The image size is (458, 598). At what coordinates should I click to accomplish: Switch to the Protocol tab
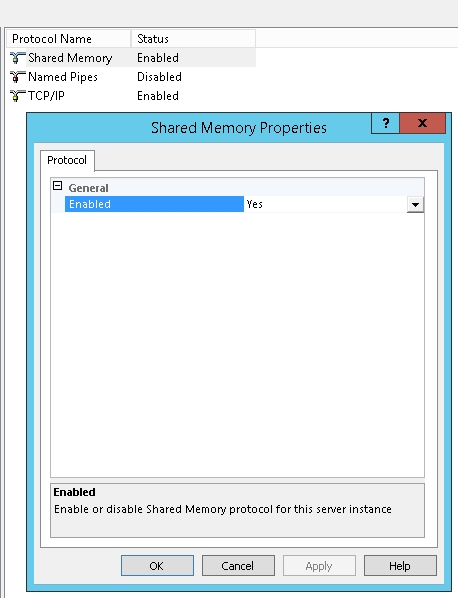(67, 160)
